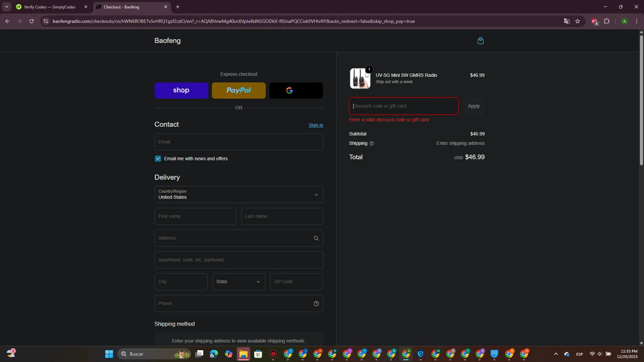This screenshot has height=362, width=644.
Task: Click the scrollbar down arrow
Action: (641, 343)
